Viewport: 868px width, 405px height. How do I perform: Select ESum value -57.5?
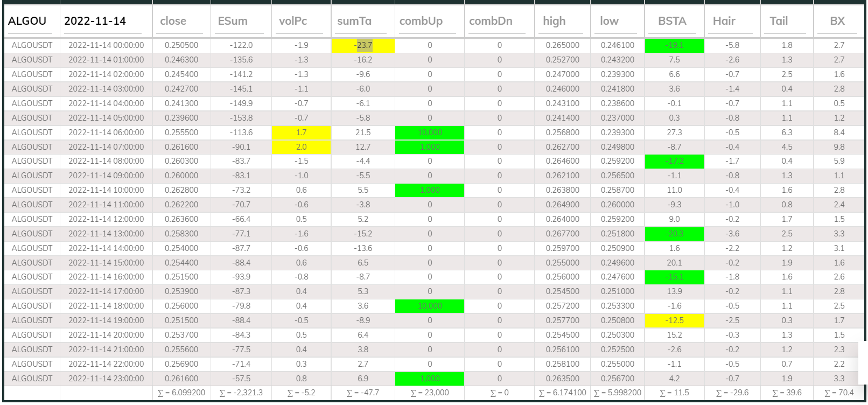click(x=241, y=379)
